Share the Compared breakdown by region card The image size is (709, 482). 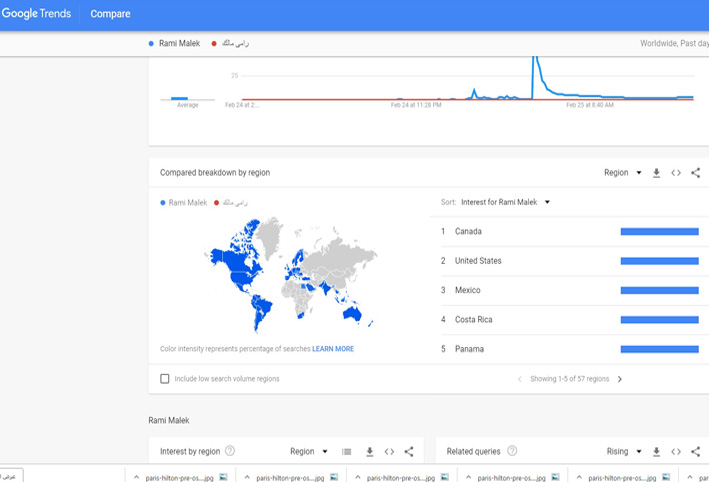pos(695,173)
